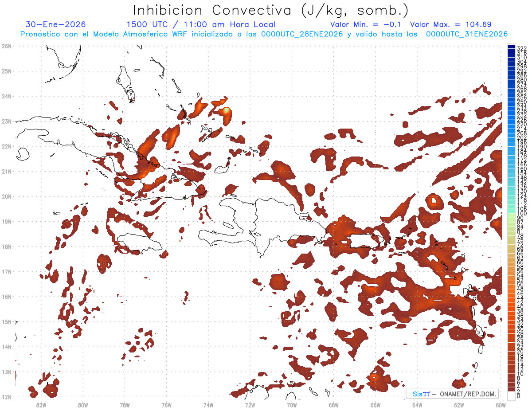Click the WRF model forecast description line
532x411 pixels.
coord(264,34)
